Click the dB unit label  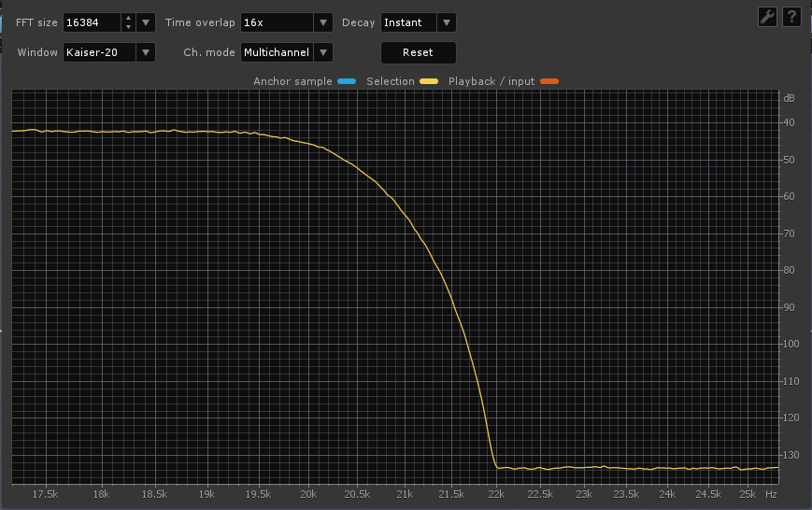789,98
